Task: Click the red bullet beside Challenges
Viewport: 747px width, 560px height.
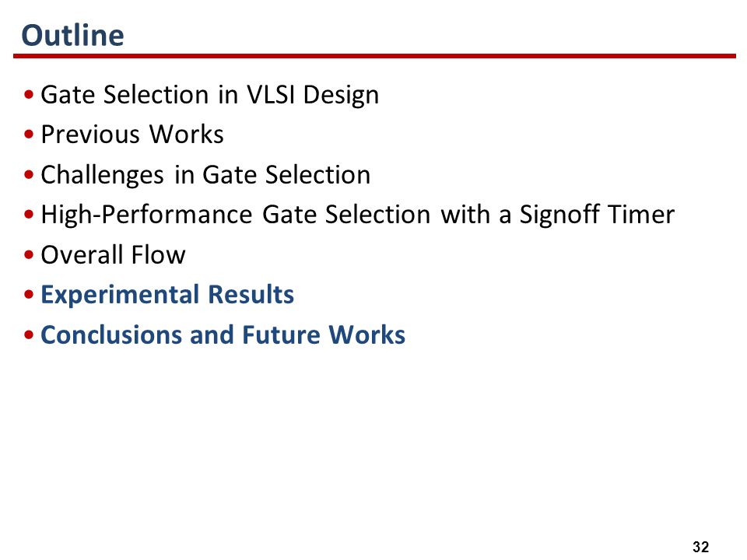Action: pyautogui.click(x=29, y=174)
